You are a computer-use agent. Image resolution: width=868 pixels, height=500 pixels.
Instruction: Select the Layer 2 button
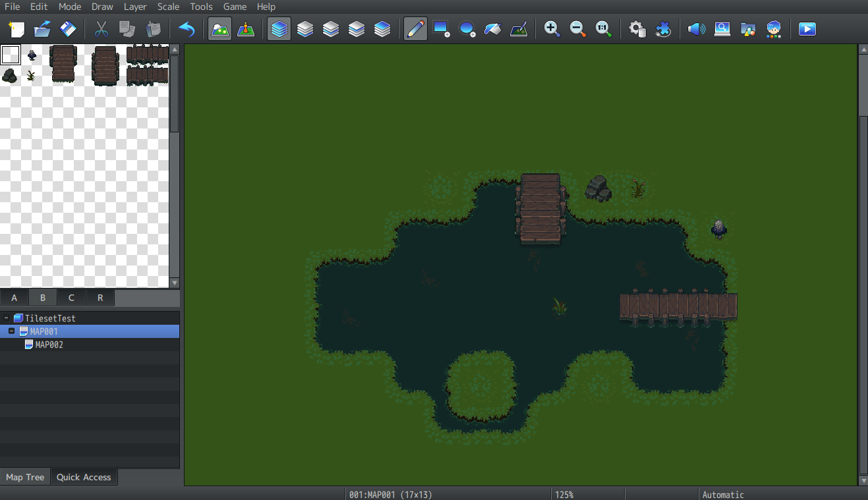coord(331,29)
